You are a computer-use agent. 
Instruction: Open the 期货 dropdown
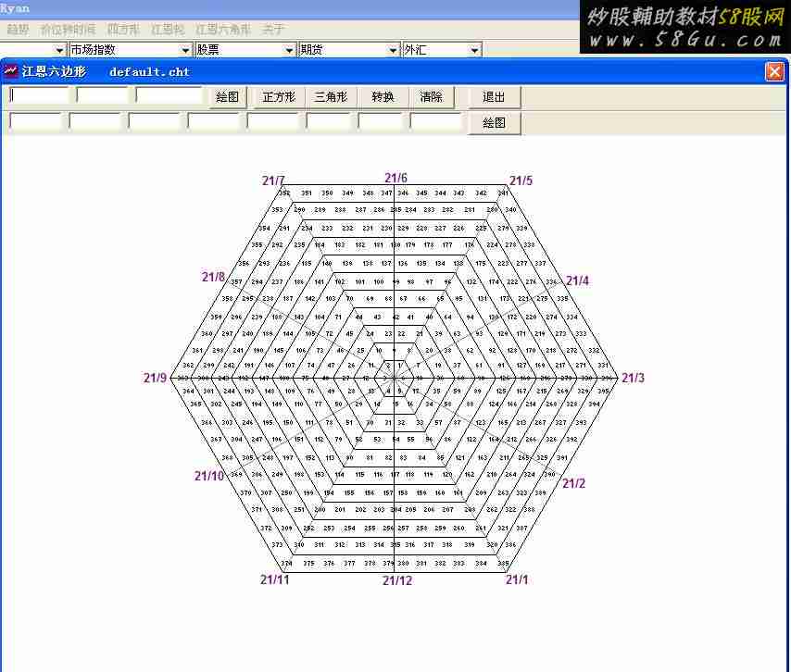pyautogui.click(x=393, y=50)
